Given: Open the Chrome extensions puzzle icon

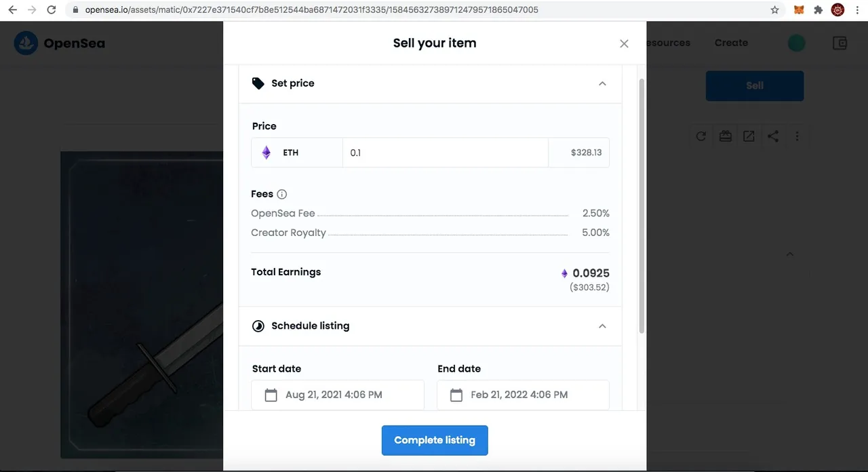Looking at the screenshot, I should click(x=818, y=10).
